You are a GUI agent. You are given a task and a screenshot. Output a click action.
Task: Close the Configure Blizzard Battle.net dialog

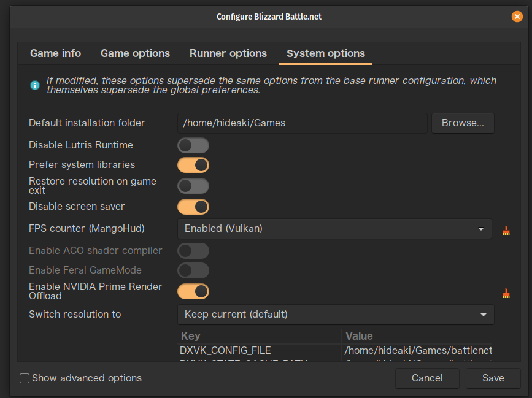click(517, 17)
